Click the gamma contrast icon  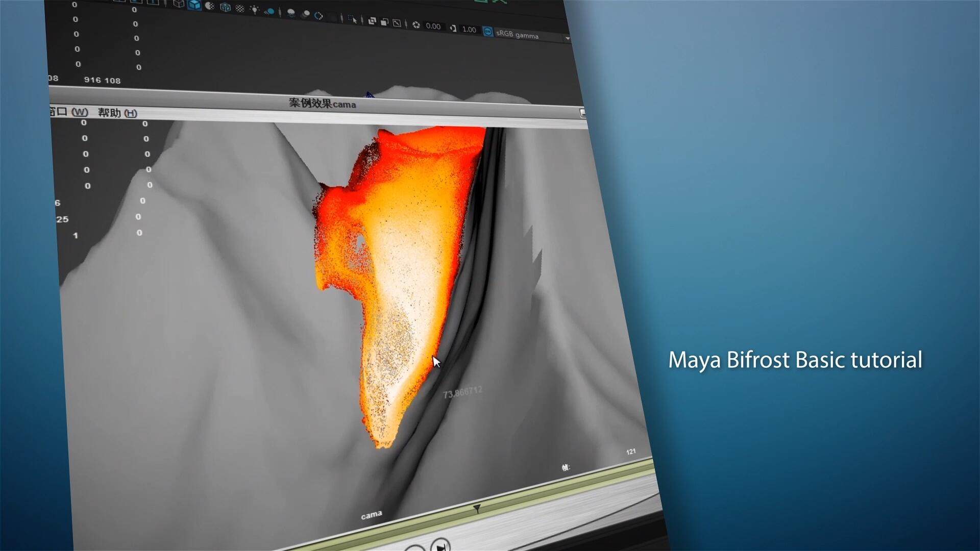[453, 28]
